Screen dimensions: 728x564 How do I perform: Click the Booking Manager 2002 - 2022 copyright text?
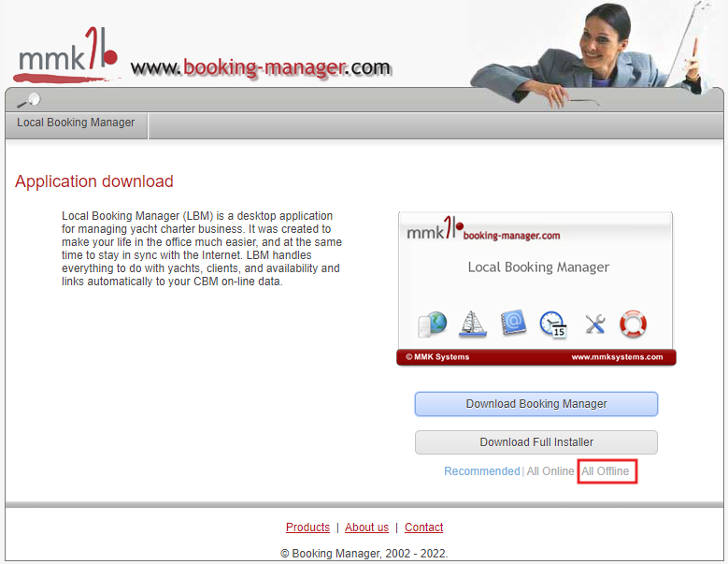click(x=364, y=554)
